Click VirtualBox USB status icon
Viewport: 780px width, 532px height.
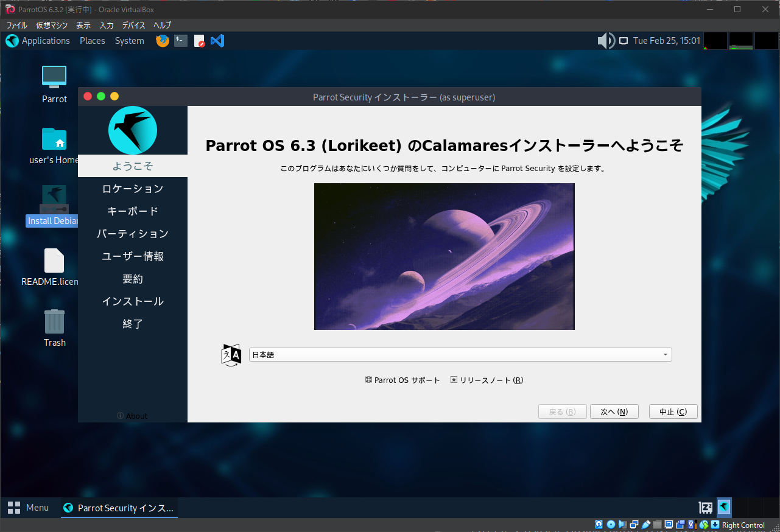[646, 525]
